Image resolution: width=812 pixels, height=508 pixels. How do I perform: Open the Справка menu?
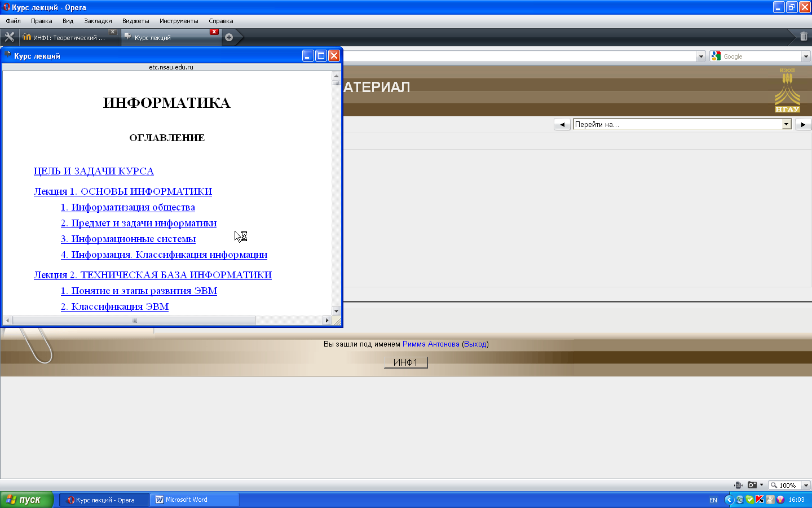pos(220,21)
